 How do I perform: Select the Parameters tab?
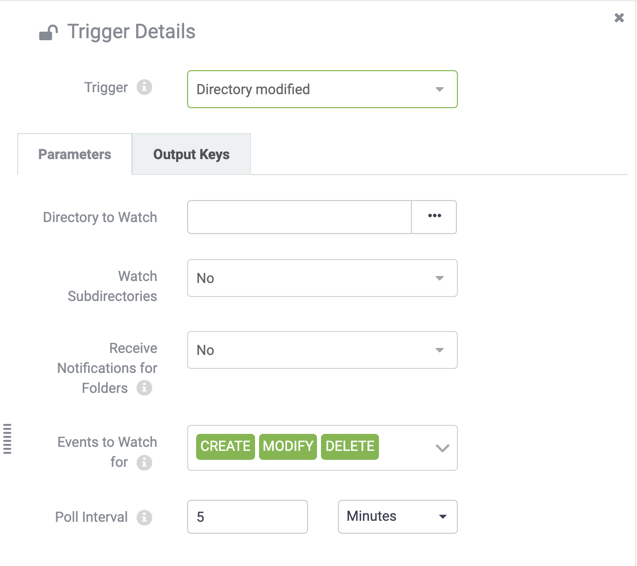click(x=75, y=154)
